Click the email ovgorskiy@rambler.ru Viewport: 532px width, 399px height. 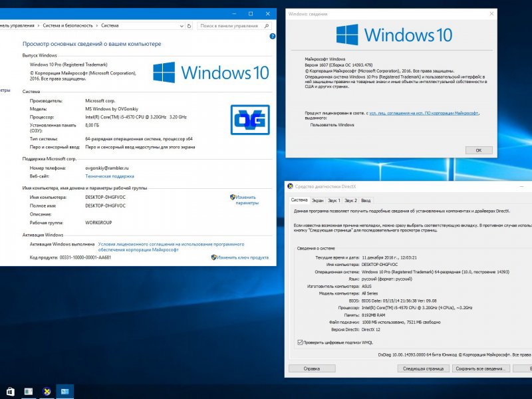pyautogui.click(x=107, y=168)
